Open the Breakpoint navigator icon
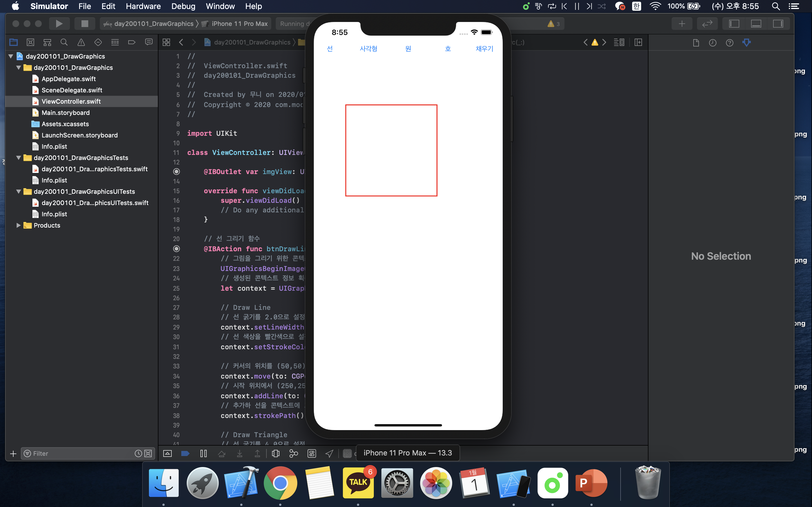 tap(132, 42)
